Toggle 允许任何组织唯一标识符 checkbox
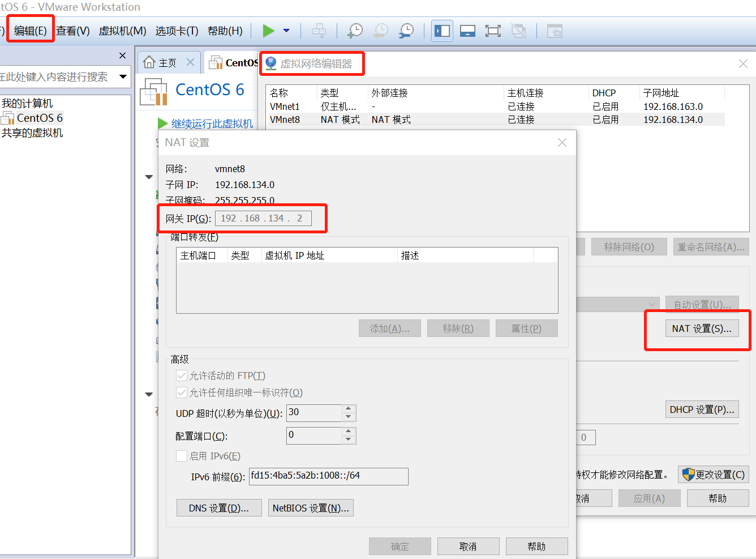756x559 pixels. coord(182,392)
